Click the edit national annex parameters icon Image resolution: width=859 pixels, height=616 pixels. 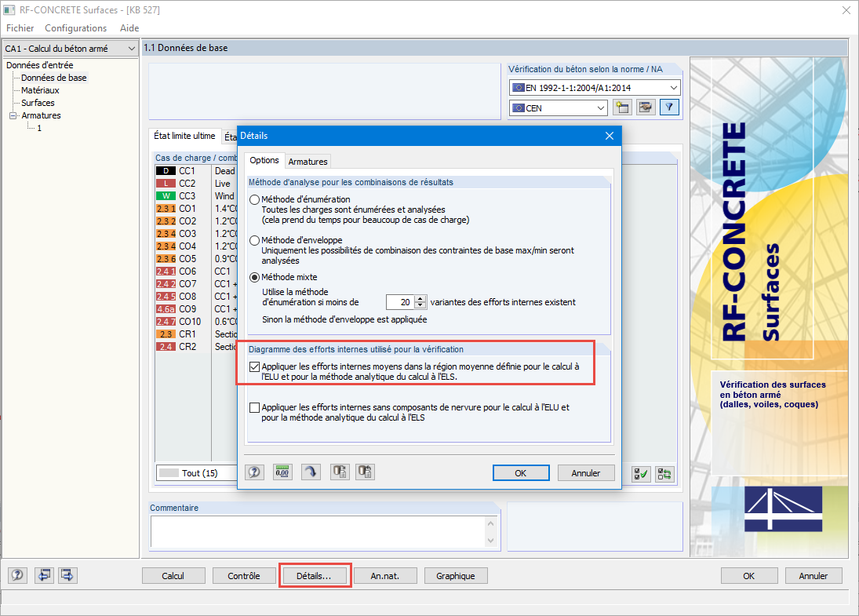pyautogui.click(x=646, y=108)
